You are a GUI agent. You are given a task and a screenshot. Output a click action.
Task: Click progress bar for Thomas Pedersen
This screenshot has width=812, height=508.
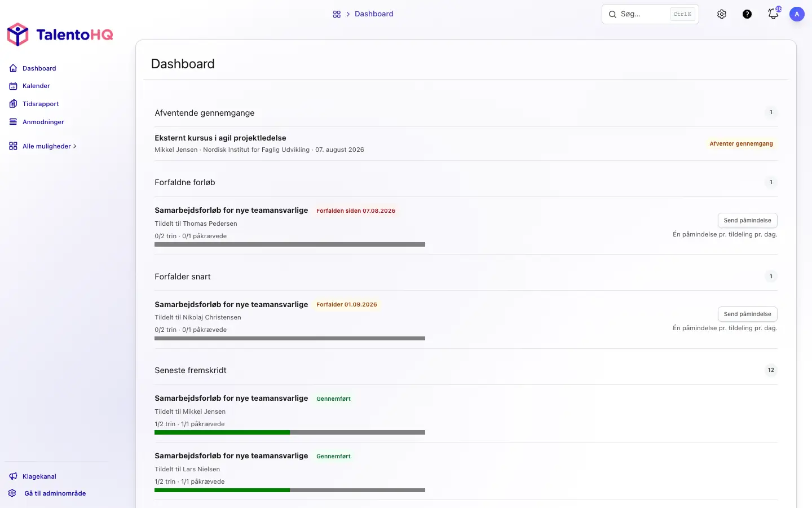point(290,244)
